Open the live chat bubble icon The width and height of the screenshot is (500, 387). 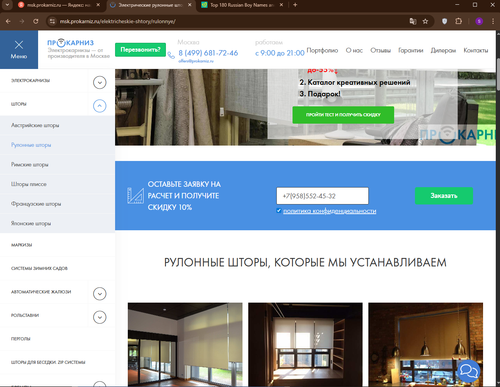pos(469,371)
